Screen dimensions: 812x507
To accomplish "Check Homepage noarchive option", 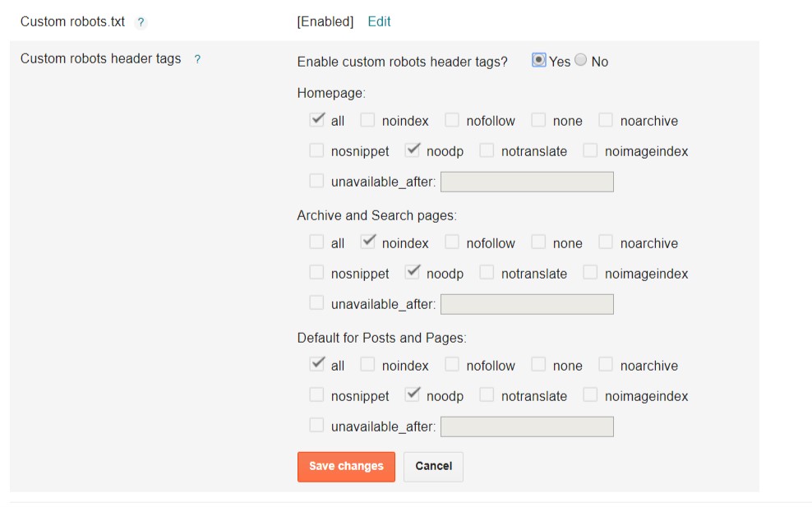I will point(606,120).
